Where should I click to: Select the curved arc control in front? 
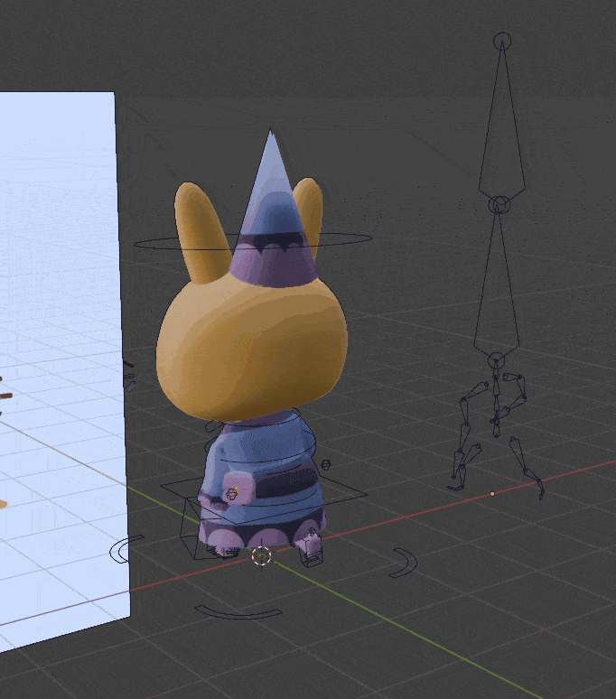point(238,612)
